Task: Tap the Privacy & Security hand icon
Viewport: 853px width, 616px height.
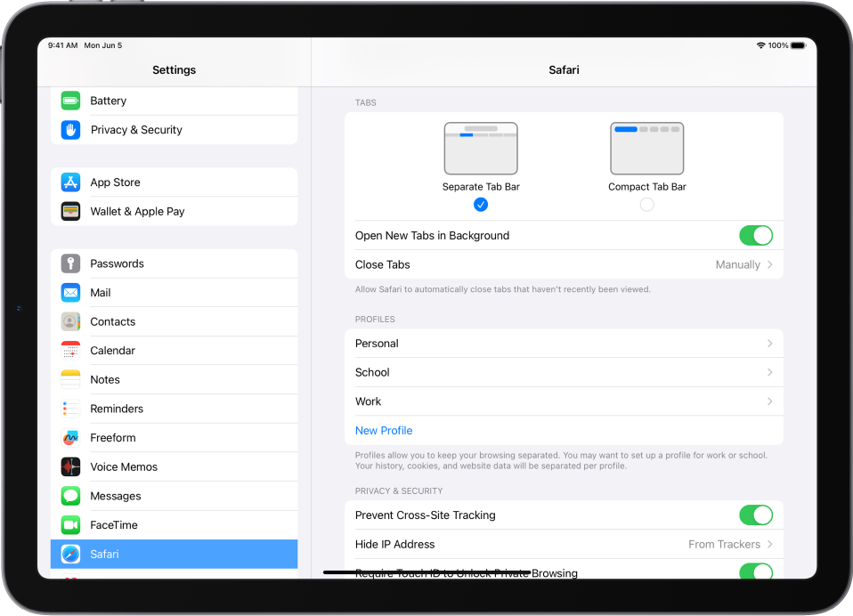Action: coord(70,130)
